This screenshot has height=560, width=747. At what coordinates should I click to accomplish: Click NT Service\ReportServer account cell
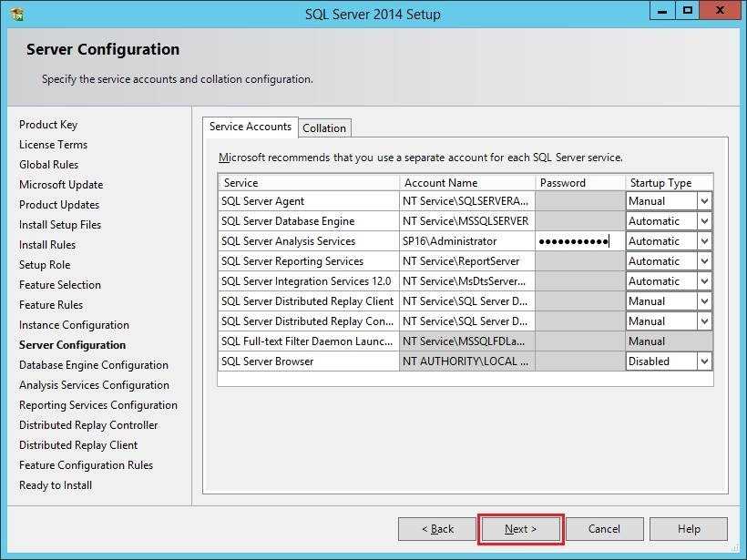click(x=467, y=261)
